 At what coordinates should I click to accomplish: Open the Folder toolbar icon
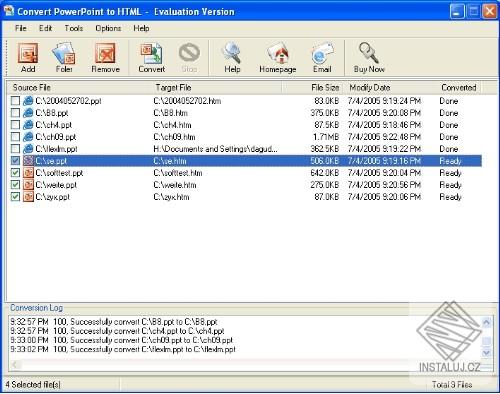[64, 53]
